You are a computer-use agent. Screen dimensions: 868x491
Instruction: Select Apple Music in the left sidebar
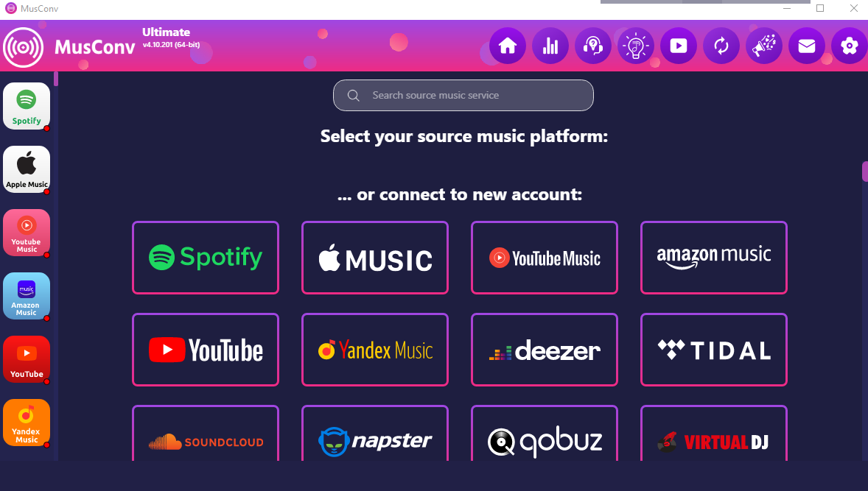[27, 169]
